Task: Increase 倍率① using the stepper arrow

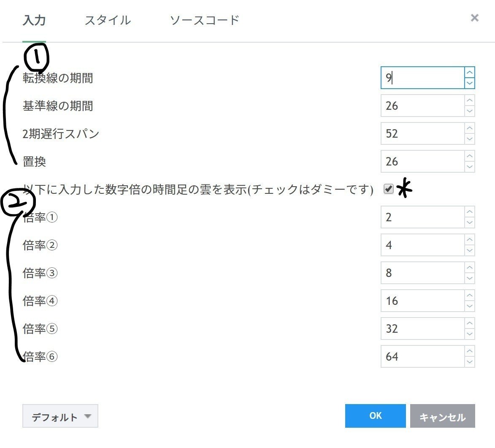Action: [469, 212]
